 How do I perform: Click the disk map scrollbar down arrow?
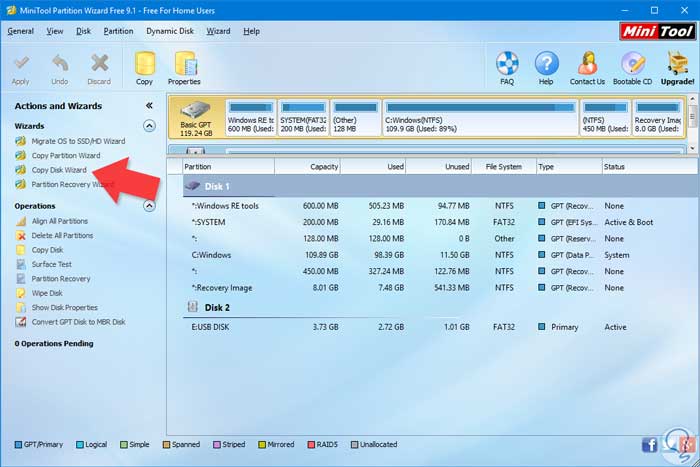click(x=692, y=148)
